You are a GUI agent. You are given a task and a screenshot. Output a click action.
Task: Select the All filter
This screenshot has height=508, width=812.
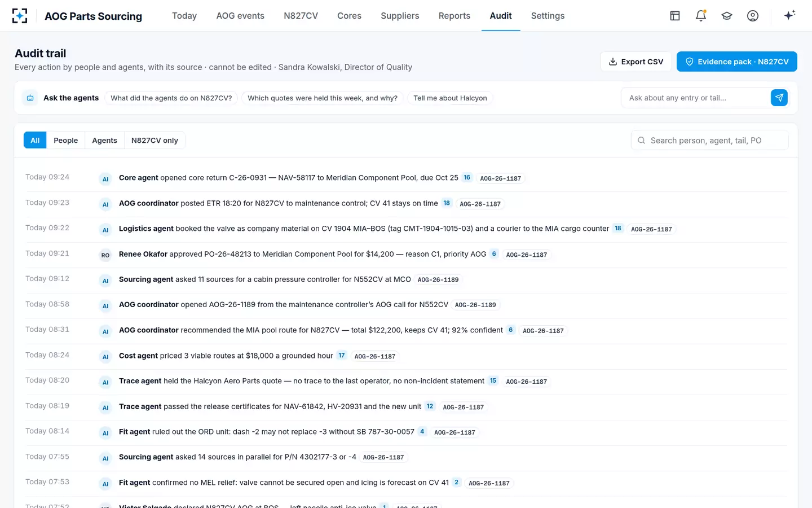click(x=35, y=140)
